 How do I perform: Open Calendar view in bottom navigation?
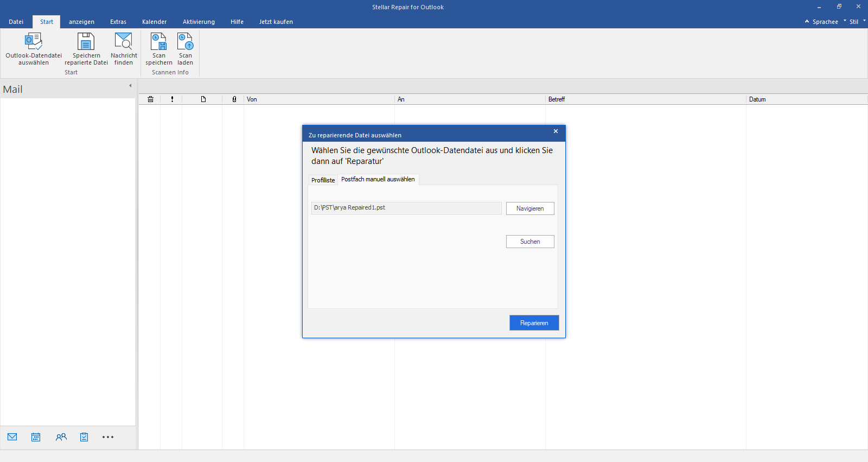tap(36, 437)
